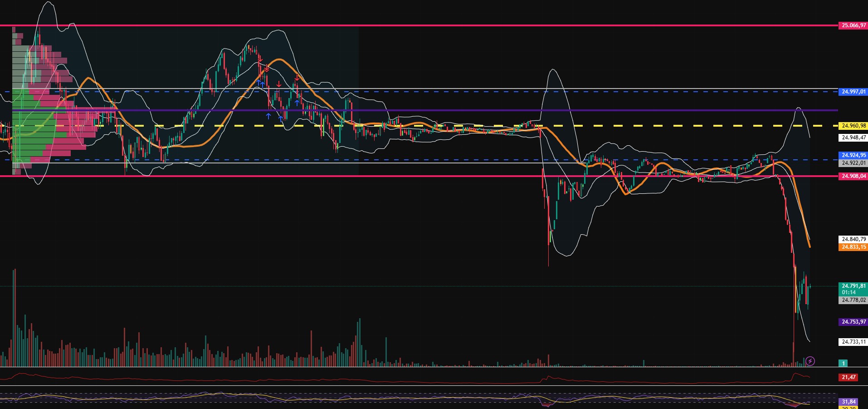This screenshot has height=409, width=868.
Task: Click the yellow value label 30,29 at bottom
Action: click(848, 408)
